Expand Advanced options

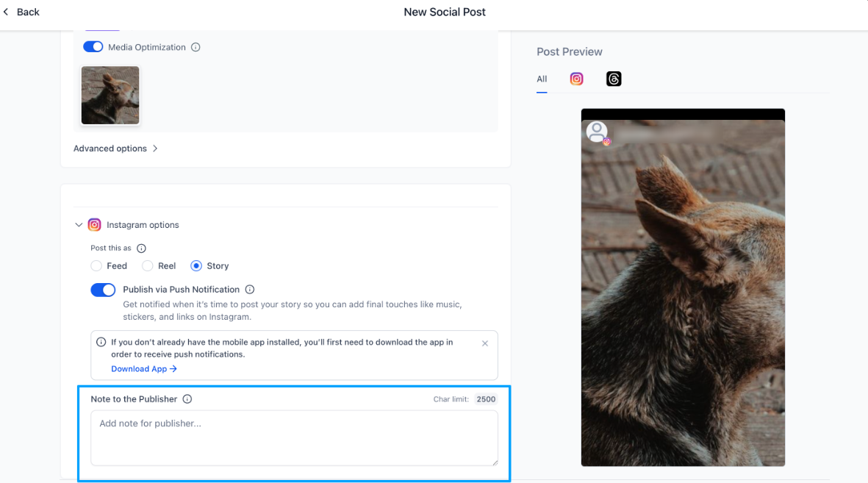[x=115, y=149]
